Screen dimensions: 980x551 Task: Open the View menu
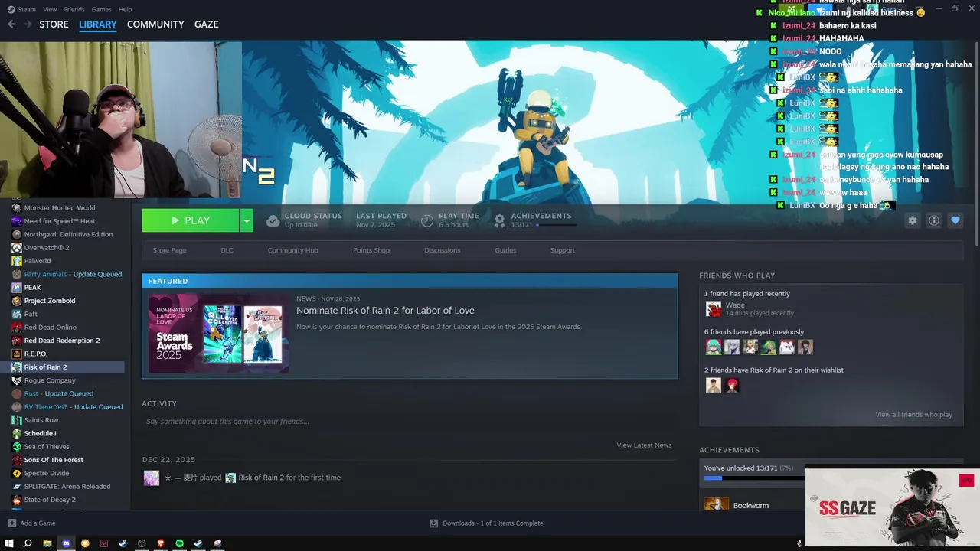click(x=50, y=9)
